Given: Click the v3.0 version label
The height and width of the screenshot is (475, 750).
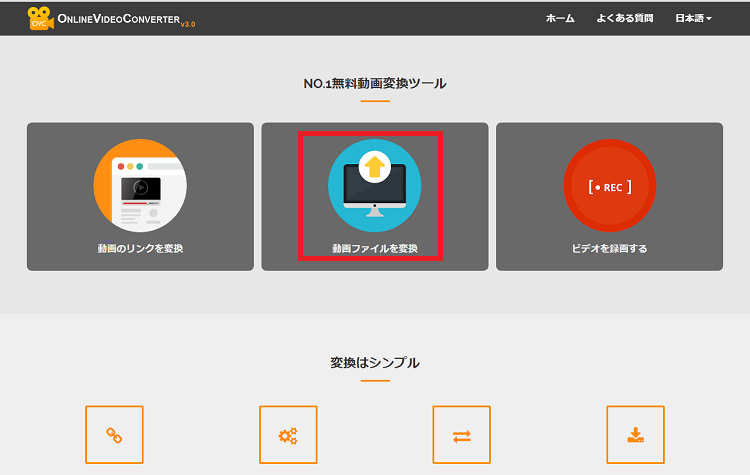Looking at the screenshot, I should pyautogui.click(x=188, y=24).
